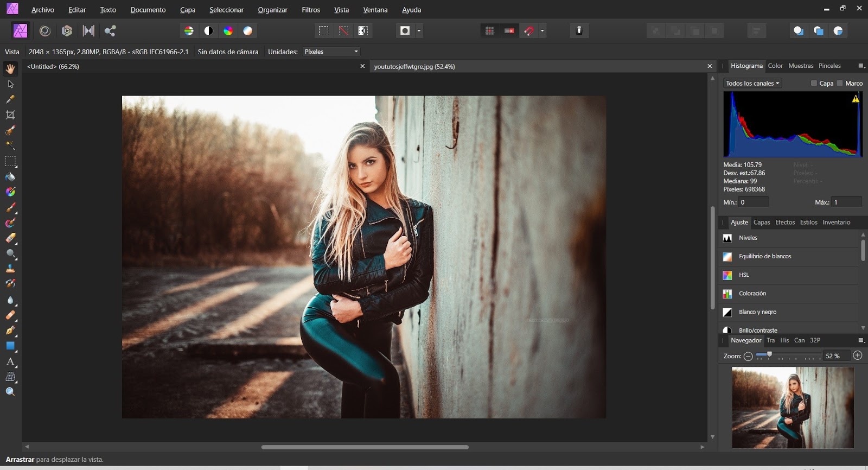Click the Select All marquee icon

[324, 31]
